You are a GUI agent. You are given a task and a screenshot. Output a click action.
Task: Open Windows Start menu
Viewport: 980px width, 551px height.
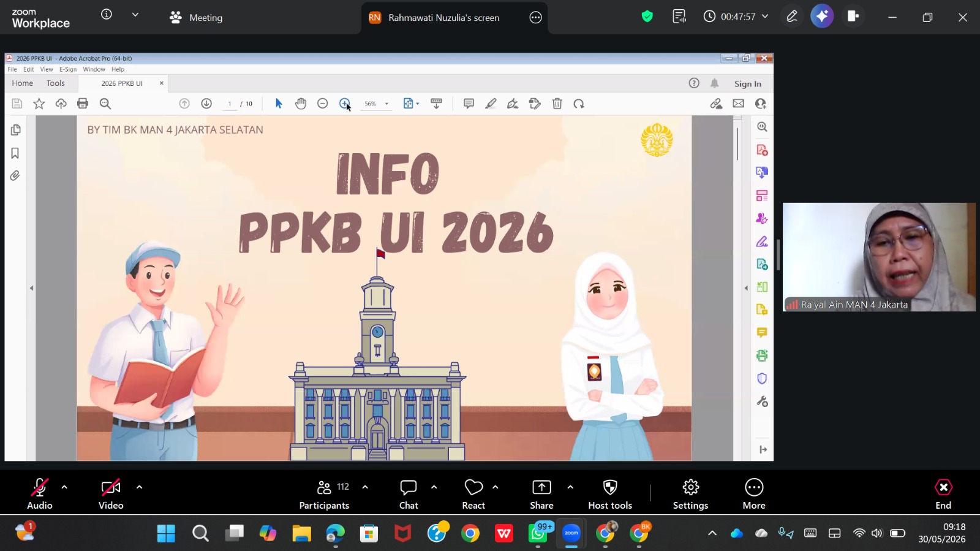pos(166,533)
